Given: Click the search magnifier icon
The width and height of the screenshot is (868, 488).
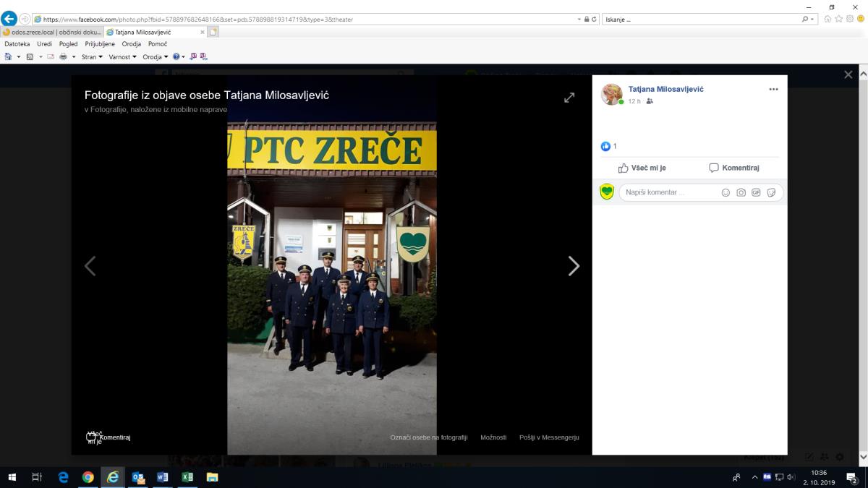Looking at the screenshot, I should coord(805,19).
